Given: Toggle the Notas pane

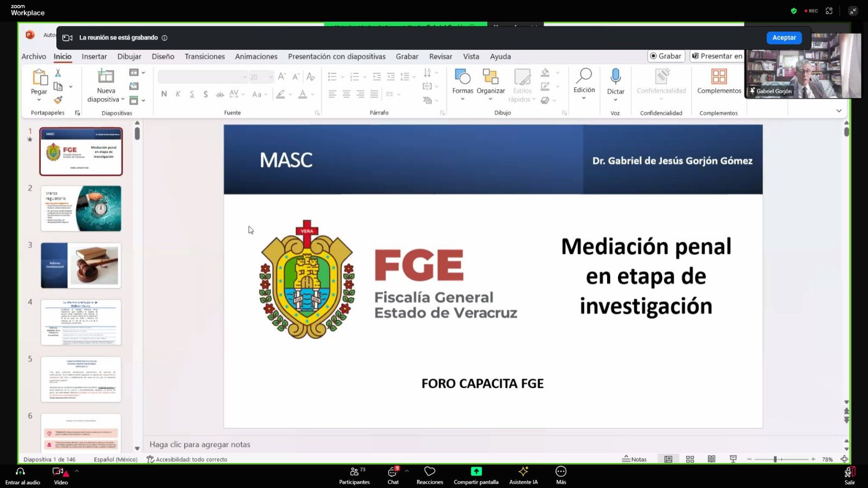Looking at the screenshot, I should coord(634,459).
